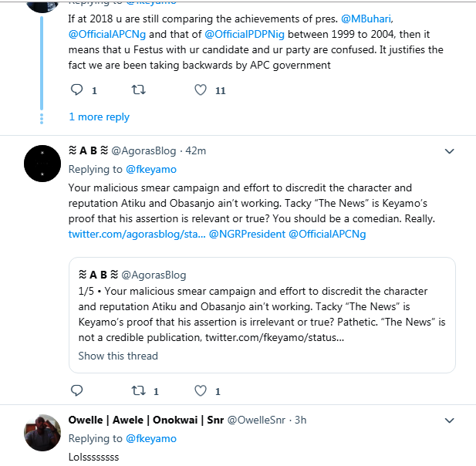This screenshot has height=466, width=476.
Task: Like the AgorasBlog tweet
Action: [201, 390]
